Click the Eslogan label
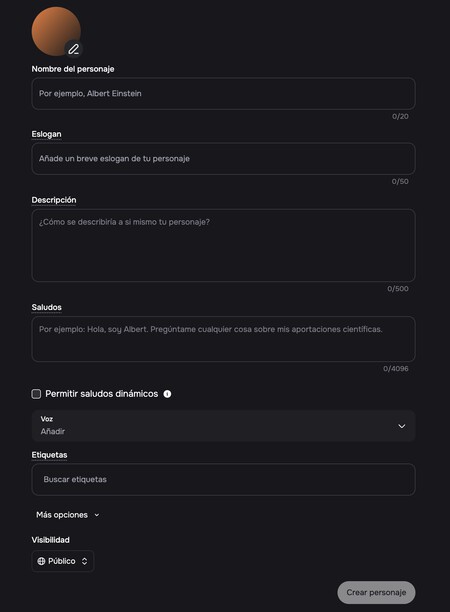The height and width of the screenshot is (612, 450). (46, 134)
